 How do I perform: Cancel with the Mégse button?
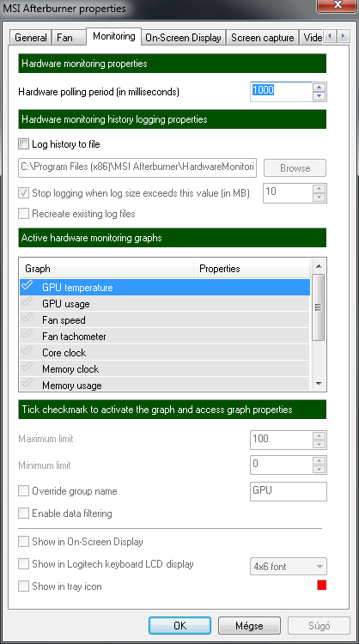point(249,625)
